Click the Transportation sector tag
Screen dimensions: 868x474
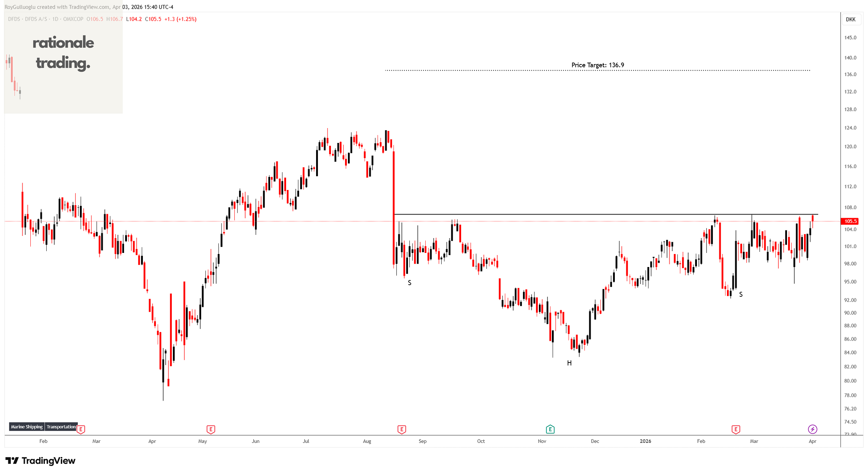pyautogui.click(x=61, y=427)
